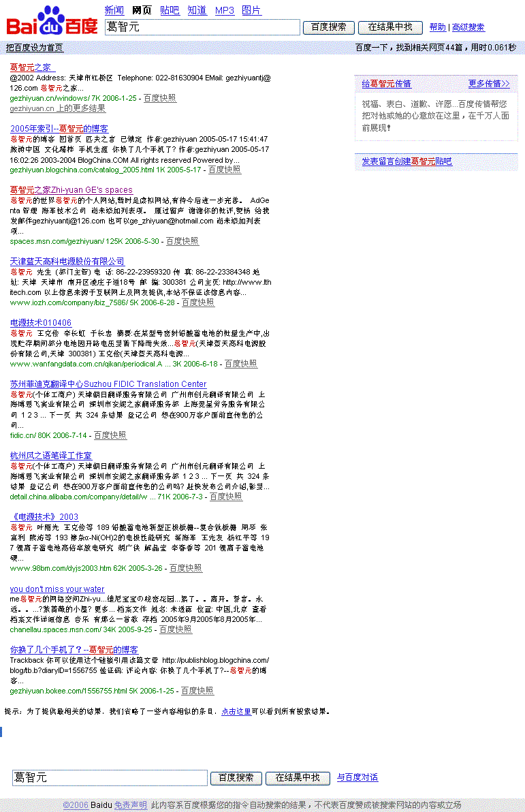The width and height of the screenshot is (525, 812).
Task: Open 百度快照 for wanfangdata result
Action: [241, 364]
